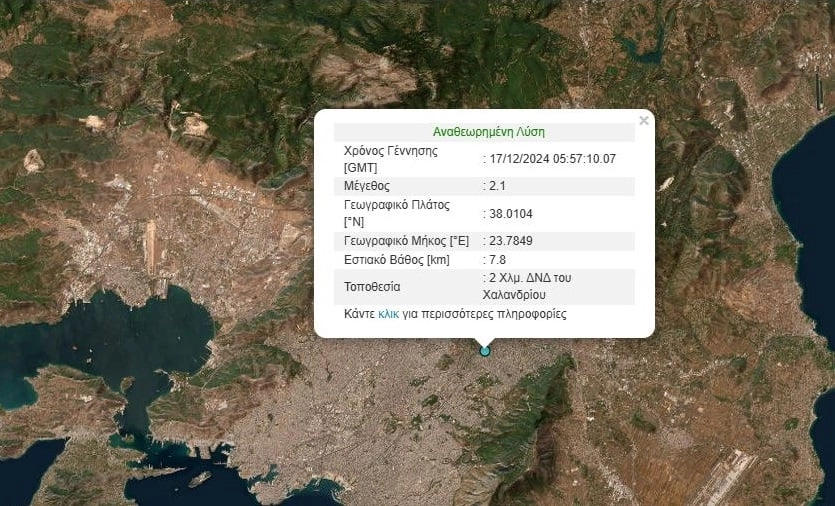Click the 'κλικ' link for more information
The height and width of the screenshot is (506, 835).
(x=388, y=314)
